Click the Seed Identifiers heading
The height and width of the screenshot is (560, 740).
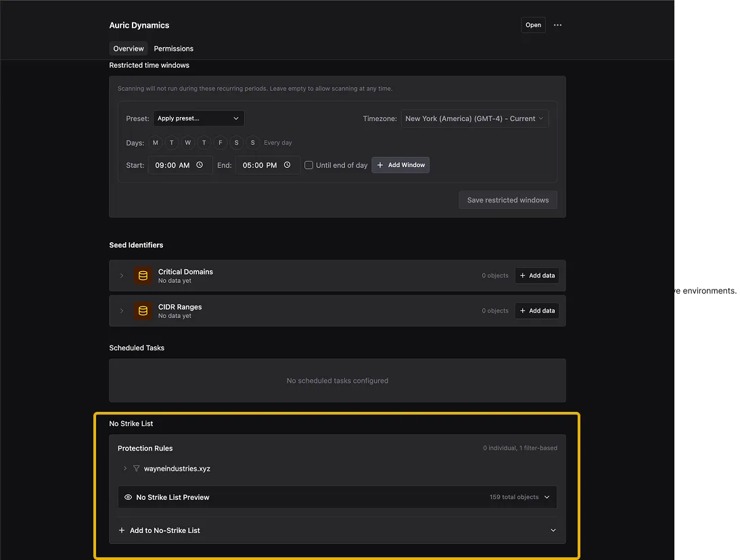[137, 245]
